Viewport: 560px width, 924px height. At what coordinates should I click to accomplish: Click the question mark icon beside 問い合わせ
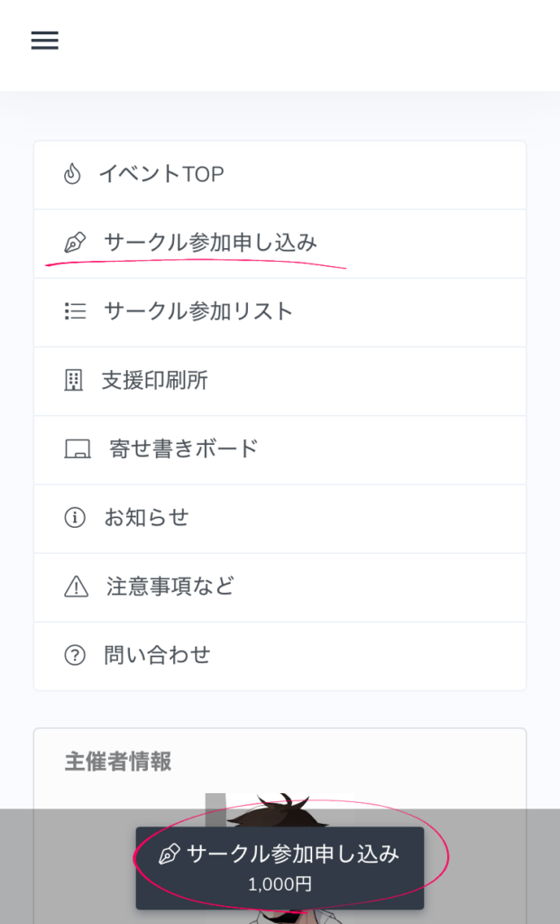[75, 655]
